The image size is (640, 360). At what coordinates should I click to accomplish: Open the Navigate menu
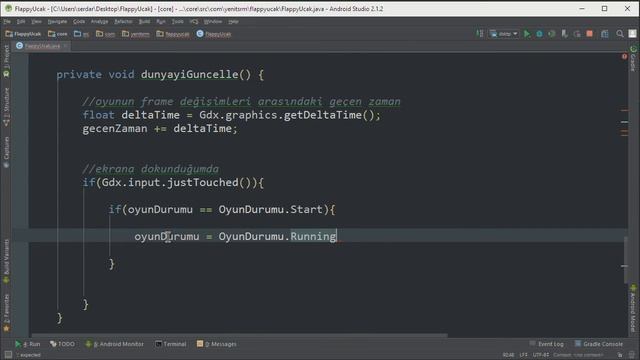57,21
